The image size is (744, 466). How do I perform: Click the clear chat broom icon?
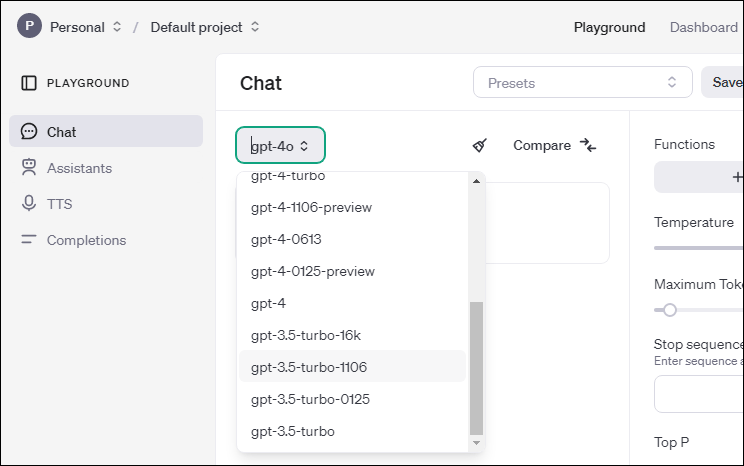click(x=480, y=146)
